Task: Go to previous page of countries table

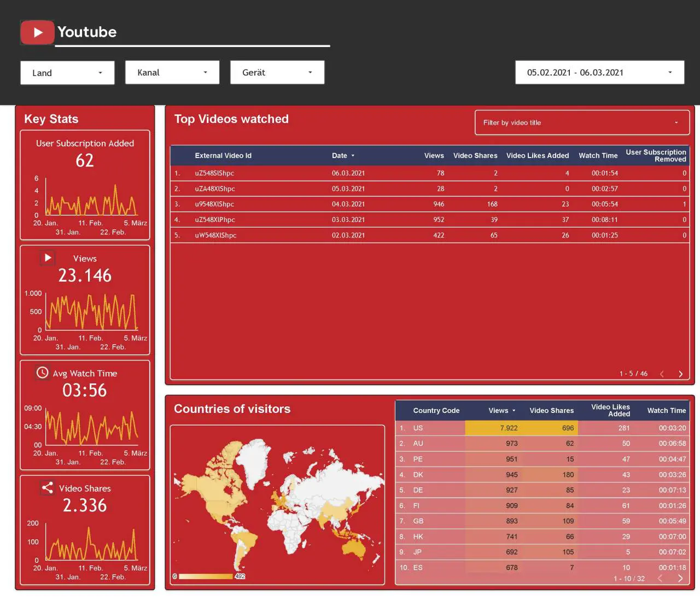Action: coord(660,578)
